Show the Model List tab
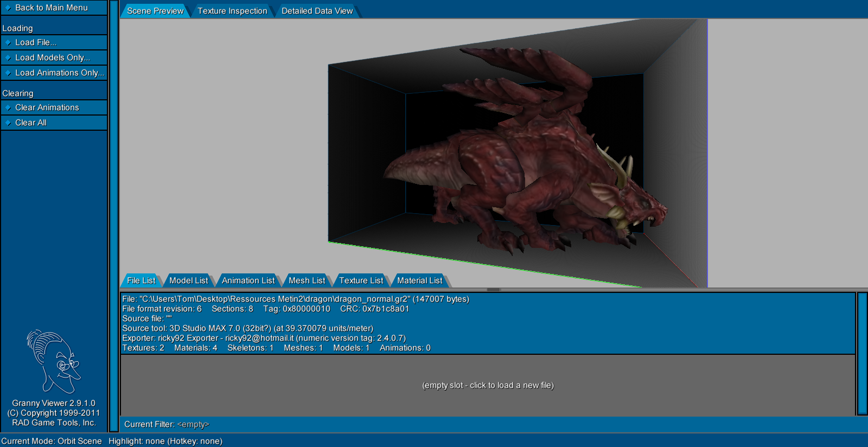The height and width of the screenshot is (447, 868). point(188,280)
